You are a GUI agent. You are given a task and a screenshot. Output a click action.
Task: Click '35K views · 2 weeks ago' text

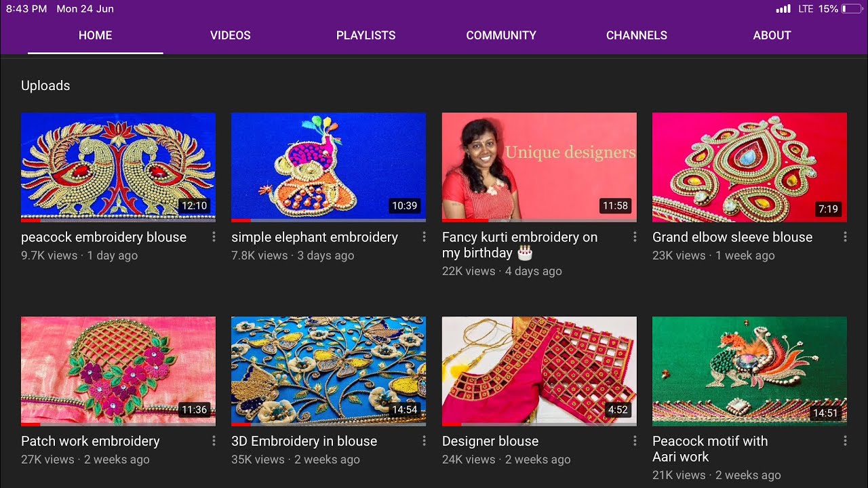pyautogui.click(x=296, y=460)
